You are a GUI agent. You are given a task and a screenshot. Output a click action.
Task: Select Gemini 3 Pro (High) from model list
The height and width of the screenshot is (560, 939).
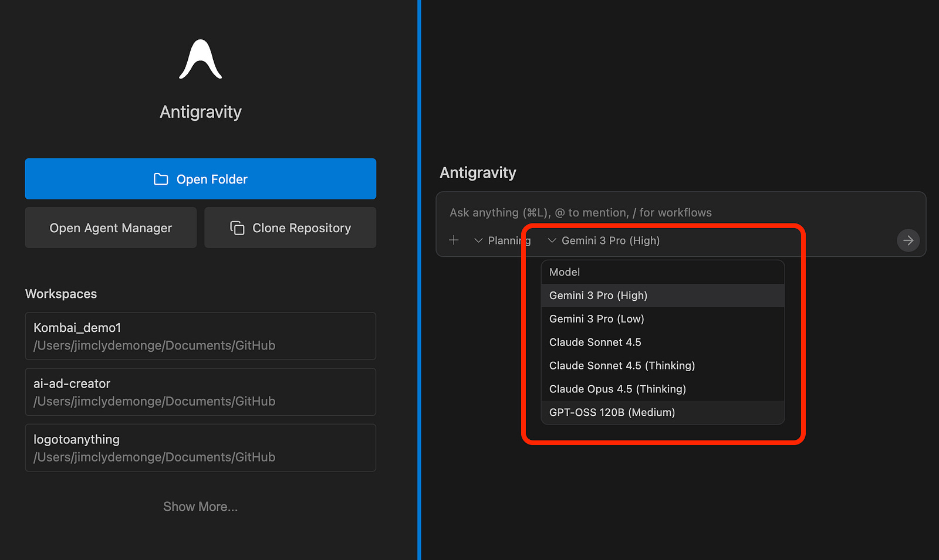663,296
